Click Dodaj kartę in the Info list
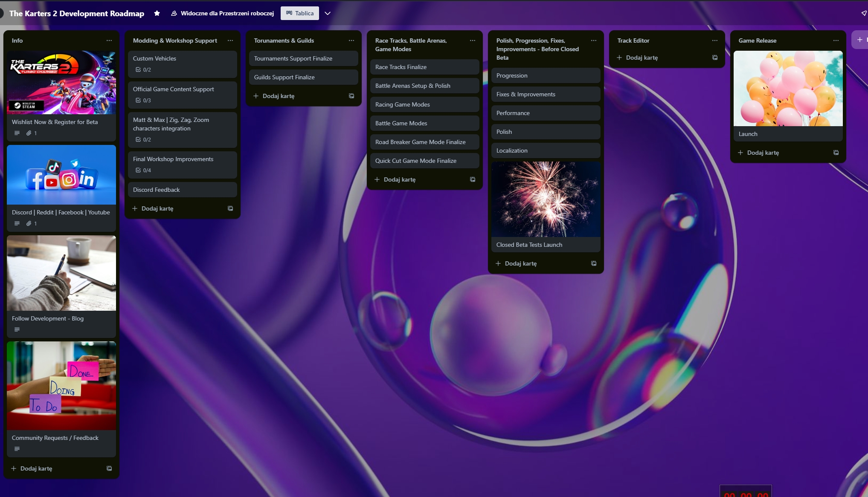Image resolution: width=868 pixels, height=497 pixels. pos(36,468)
